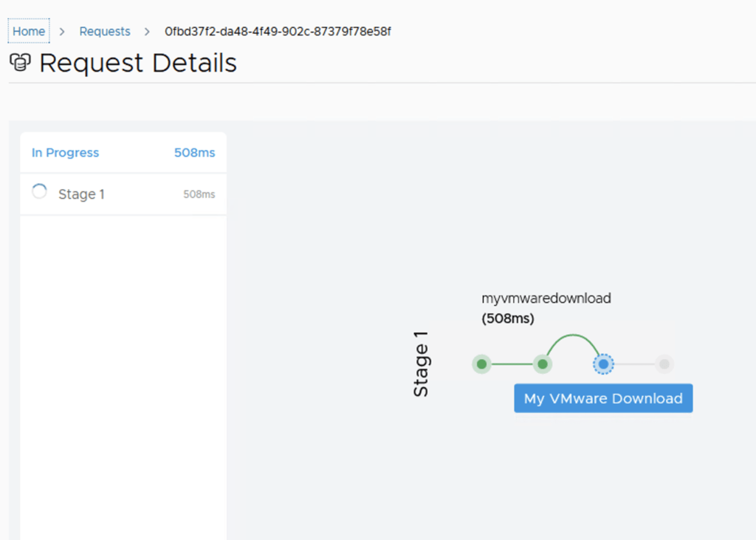The image size is (756, 540).
Task: Click the In Progress status header
Action: click(x=65, y=153)
